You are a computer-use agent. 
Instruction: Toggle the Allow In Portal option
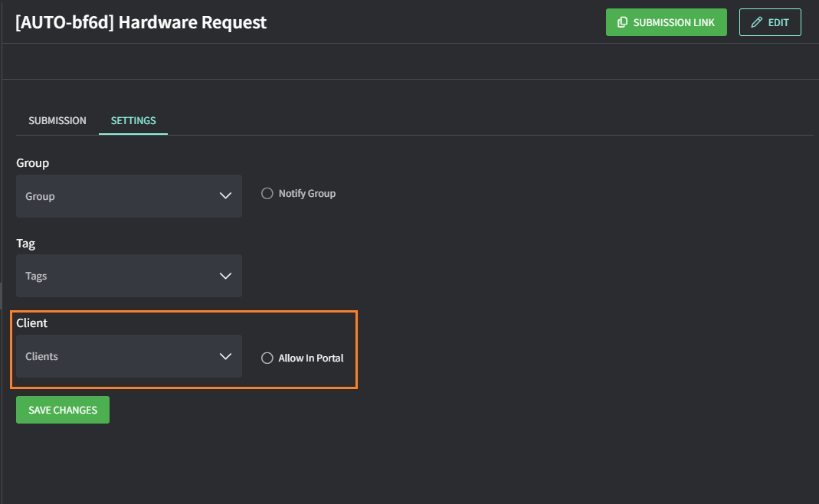pyautogui.click(x=267, y=358)
